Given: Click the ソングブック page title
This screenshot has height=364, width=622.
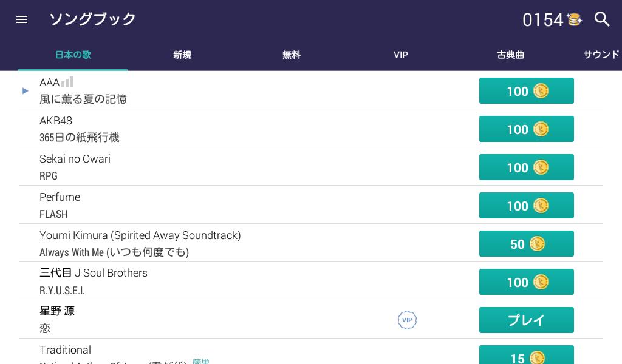Looking at the screenshot, I should coord(92,19).
